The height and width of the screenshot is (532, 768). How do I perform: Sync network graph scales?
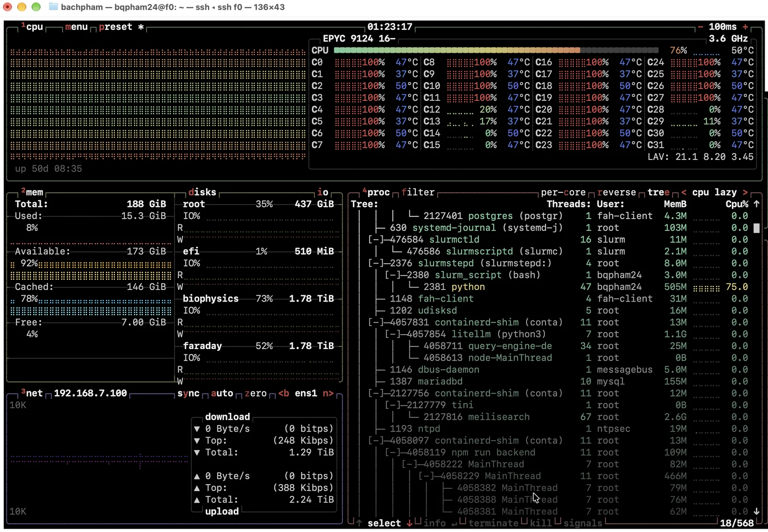188,393
